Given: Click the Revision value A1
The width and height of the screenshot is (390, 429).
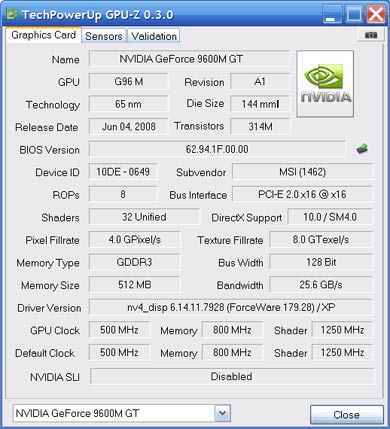Looking at the screenshot, I should click(260, 82).
